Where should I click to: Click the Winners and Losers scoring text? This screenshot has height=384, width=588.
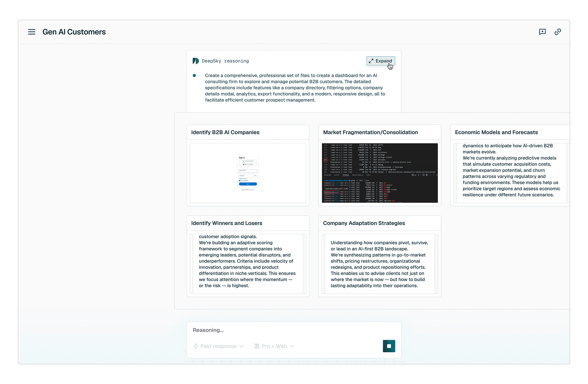pos(247,261)
